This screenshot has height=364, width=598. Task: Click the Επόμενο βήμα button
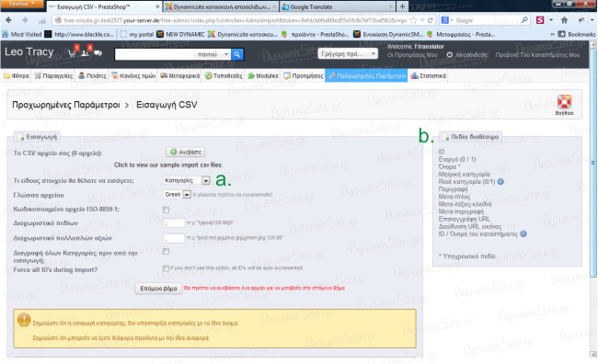[158, 288]
